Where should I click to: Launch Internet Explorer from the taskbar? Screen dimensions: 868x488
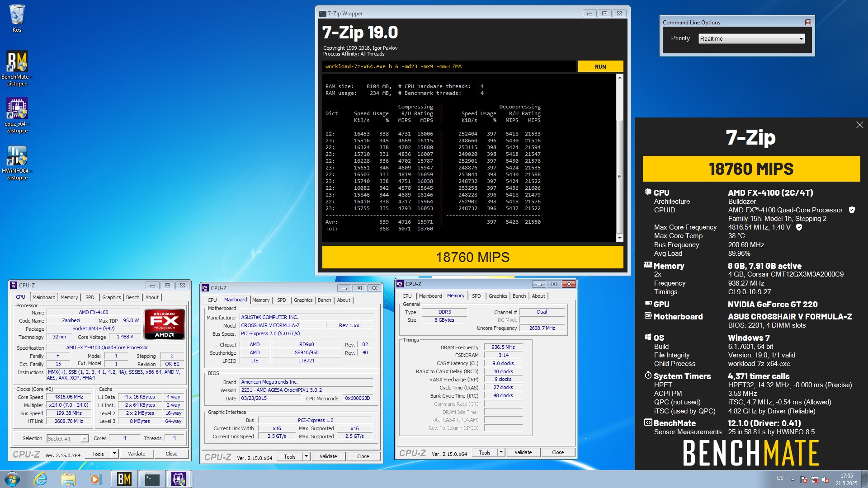pyautogui.click(x=41, y=479)
